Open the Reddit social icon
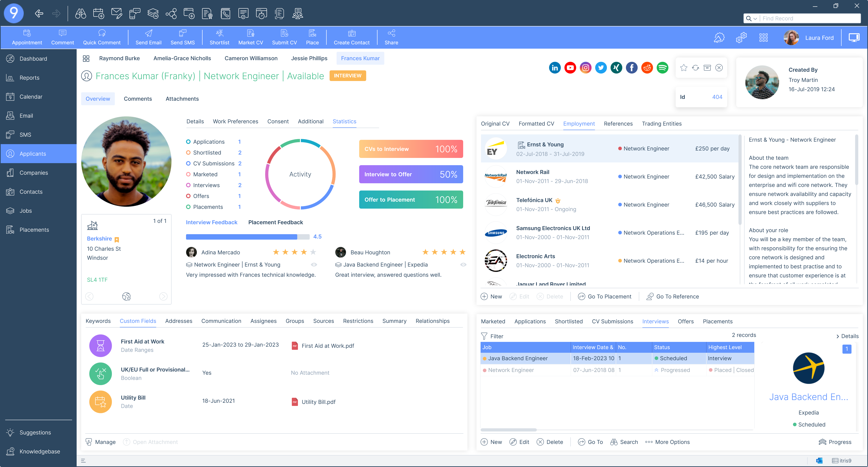Image resolution: width=868 pixels, height=467 pixels. point(647,68)
